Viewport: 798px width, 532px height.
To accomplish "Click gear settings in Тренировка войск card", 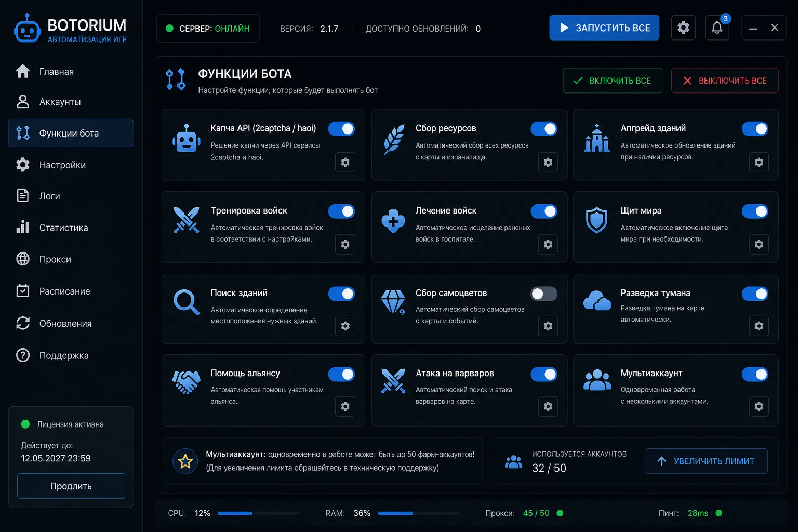I will pyautogui.click(x=345, y=244).
